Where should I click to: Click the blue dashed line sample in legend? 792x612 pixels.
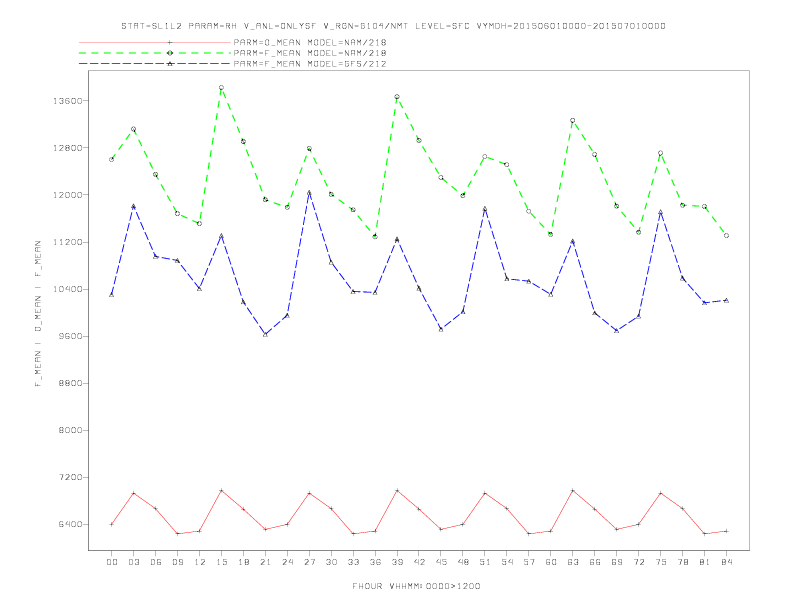(155, 64)
